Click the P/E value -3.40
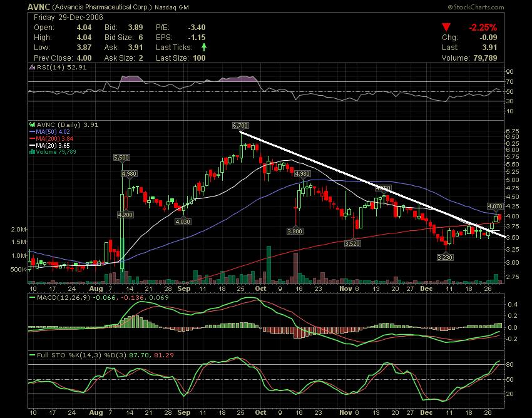The width and height of the screenshot is (532, 418). click(197, 28)
